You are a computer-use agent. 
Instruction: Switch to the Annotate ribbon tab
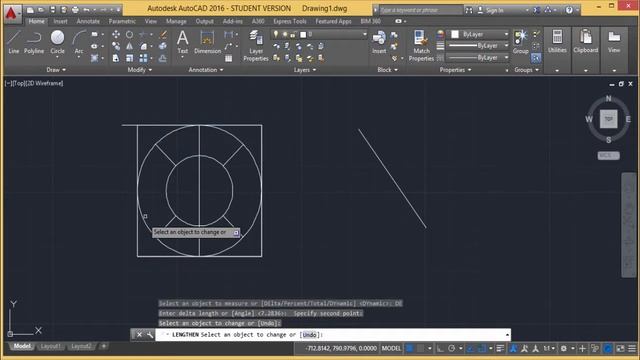tap(88, 21)
